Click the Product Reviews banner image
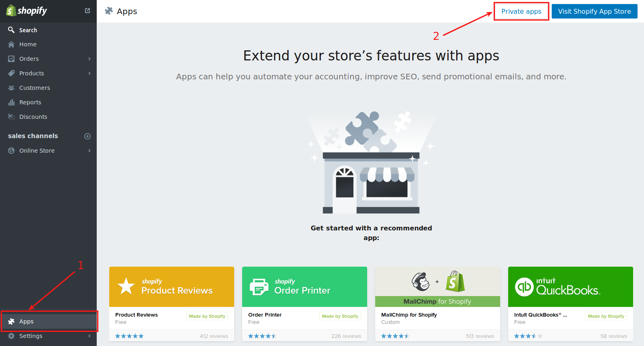This screenshot has height=346, width=644. click(172, 287)
